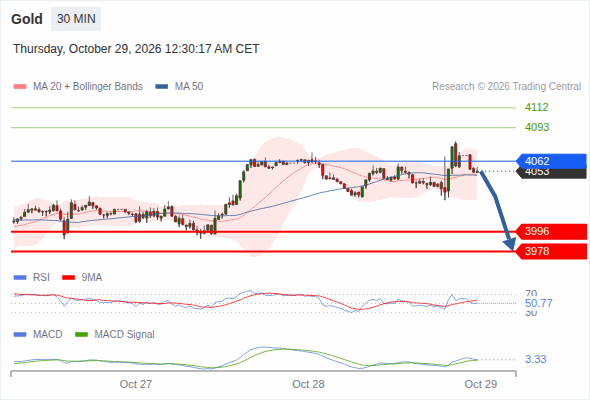The image size is (590, 400).
Task: Click the 30 MIN timeframe badge
Action: coord(76,19)
